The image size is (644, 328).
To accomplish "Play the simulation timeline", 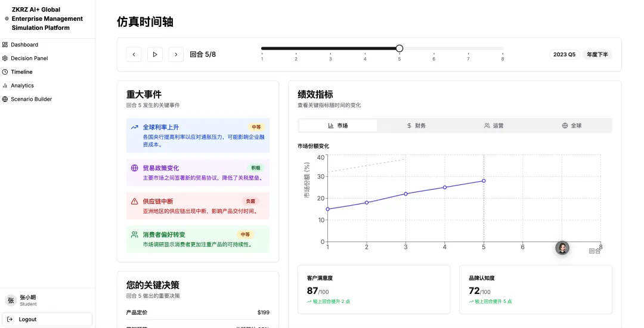I will [155, 54].
